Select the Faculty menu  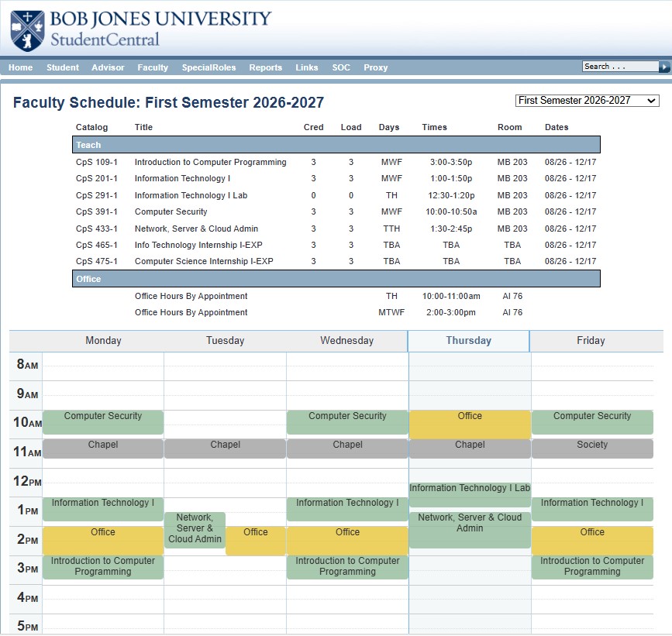(153, 67)
